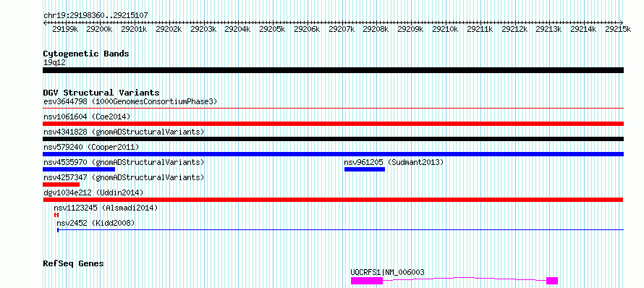Select the nsv961205 Sudmant2013 blue bar

365,169
